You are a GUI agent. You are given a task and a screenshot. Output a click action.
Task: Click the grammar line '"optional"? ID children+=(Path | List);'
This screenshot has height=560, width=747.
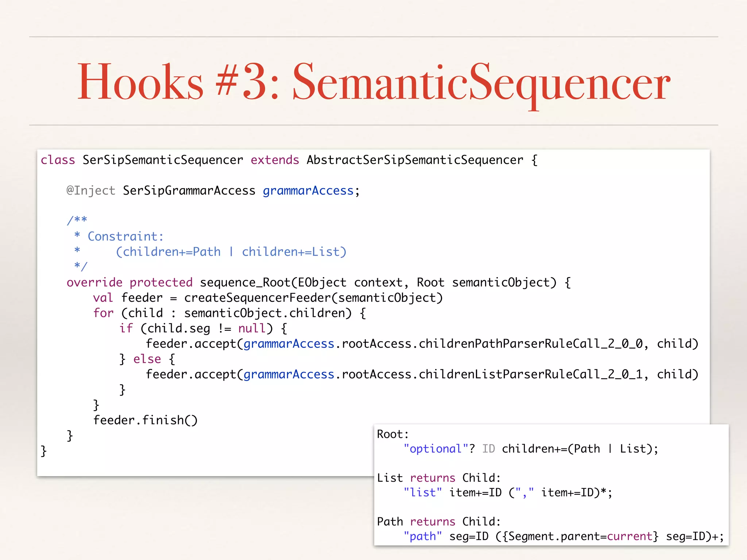(x=531, y=449)
